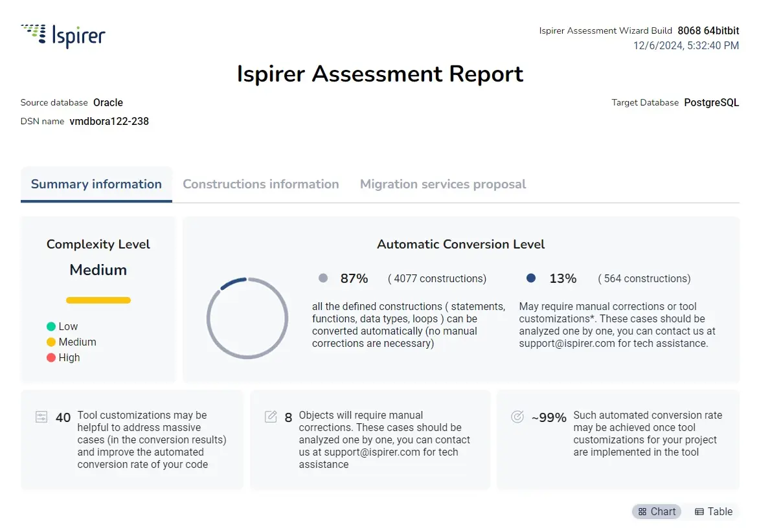Click the tool customizations sliders icon
The image size is (781, 532).
tap(41, 417)
